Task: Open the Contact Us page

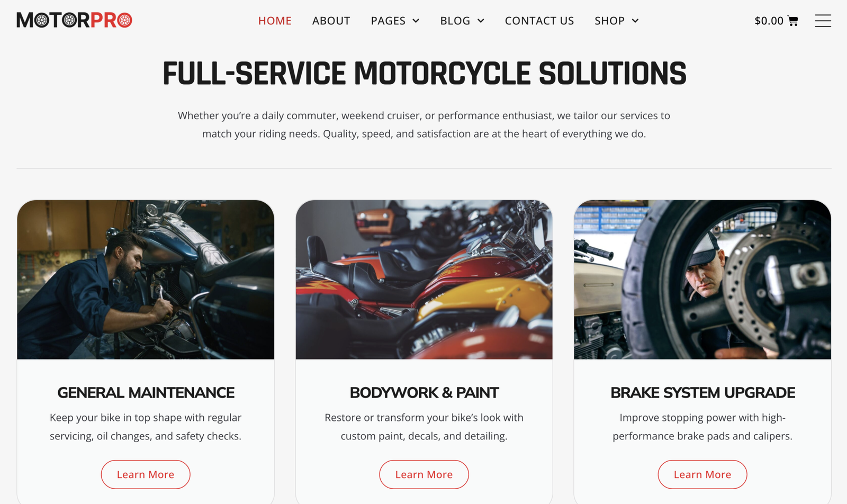Action: click(x=539, y=21)
